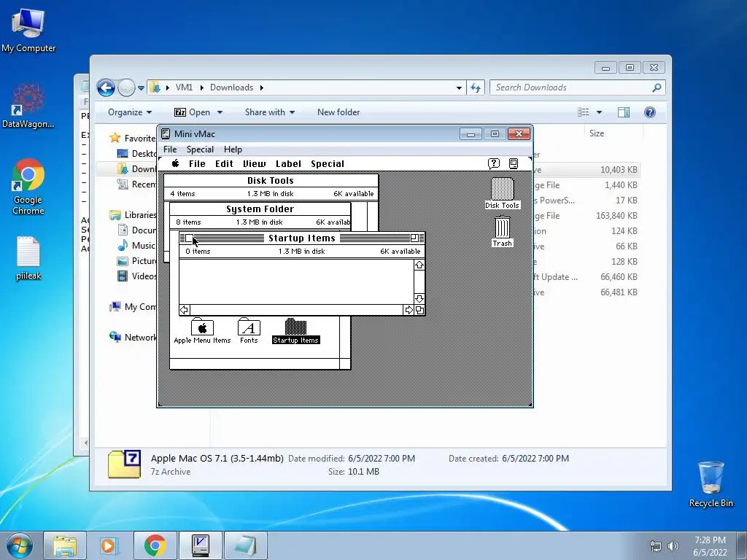Image resolution: width=747 pixels, height=560 pixels.
Task: Open the Organize dropdown menu
Action: point(130,112)
